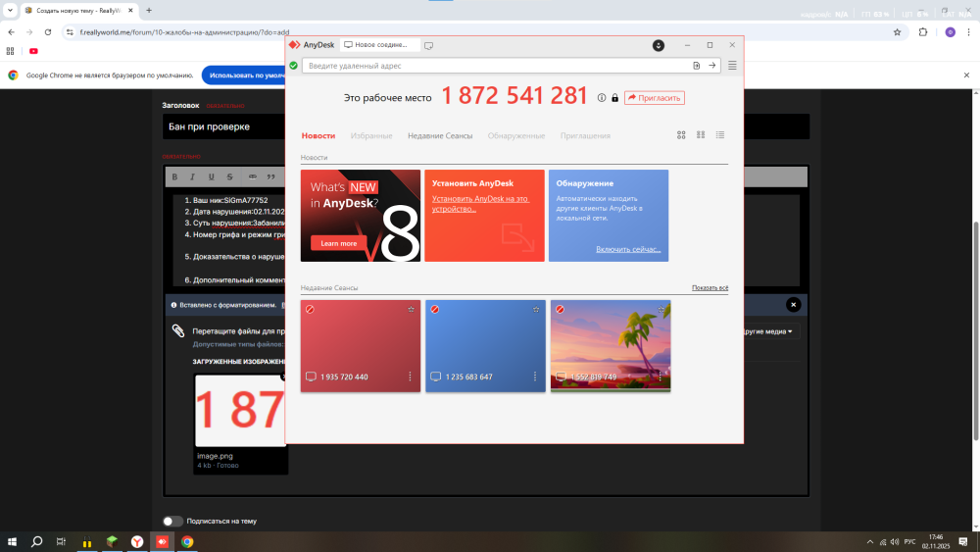This screenshot has height=552, width=980.
Task: Open Chrome extensions puzzle icon
Action: point(923,32)
